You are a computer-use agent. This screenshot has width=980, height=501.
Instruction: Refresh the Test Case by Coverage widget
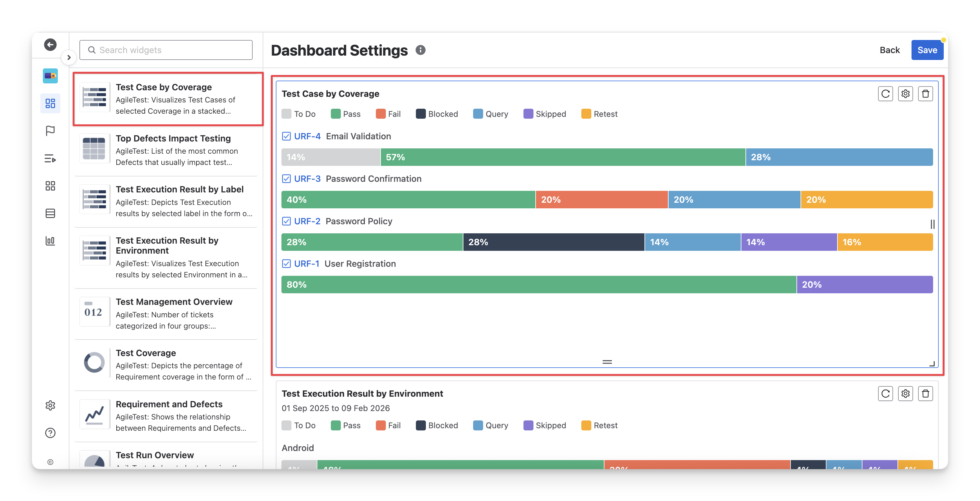tap(885, 94)
